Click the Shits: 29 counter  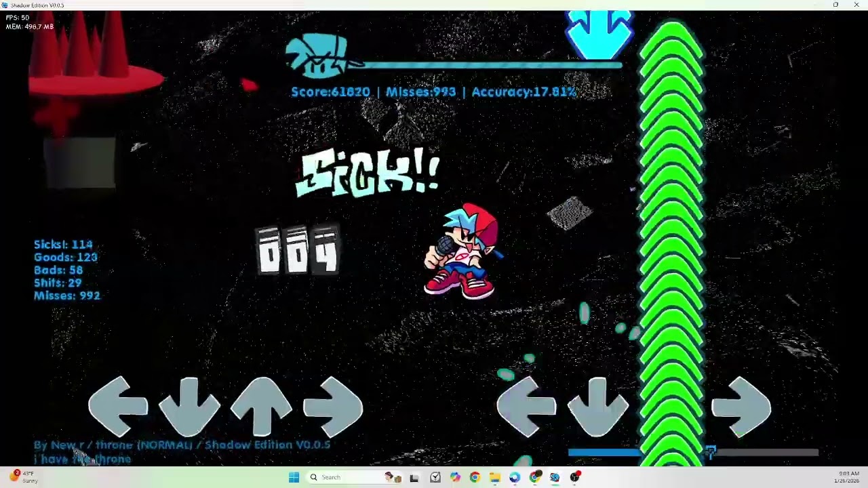[58, 283]
